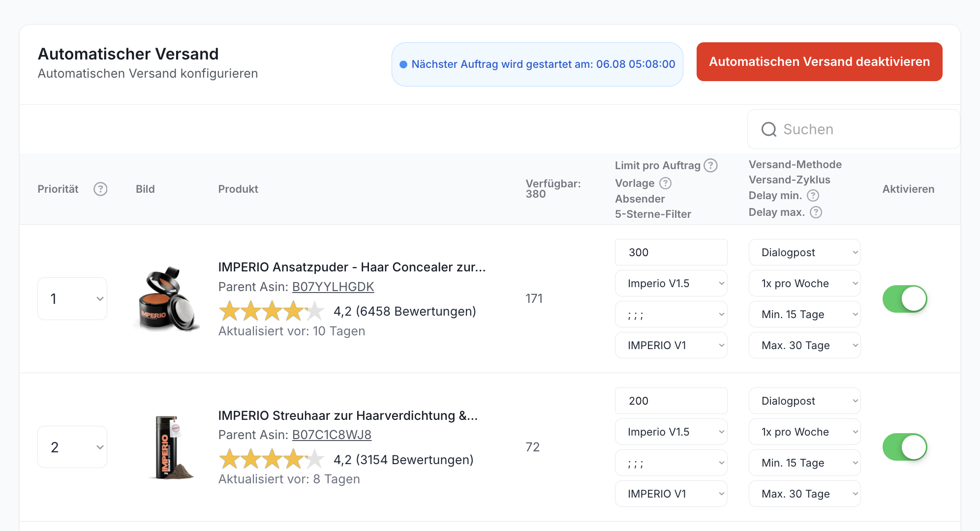Open Max. 30 Tage dropdown for Ansatzpuder
Viewport: 980px width, 531px height.
pyautogui.click(x=805, y=345)
